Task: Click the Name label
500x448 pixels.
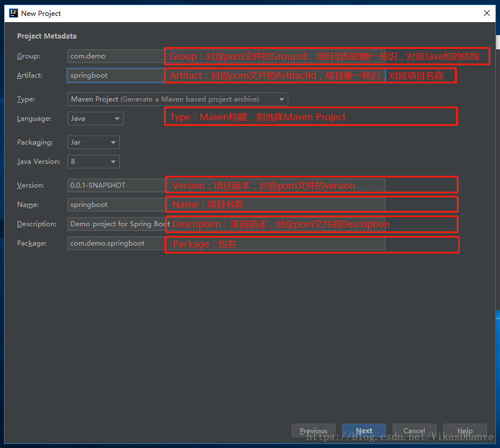Action: pos(28,205)
